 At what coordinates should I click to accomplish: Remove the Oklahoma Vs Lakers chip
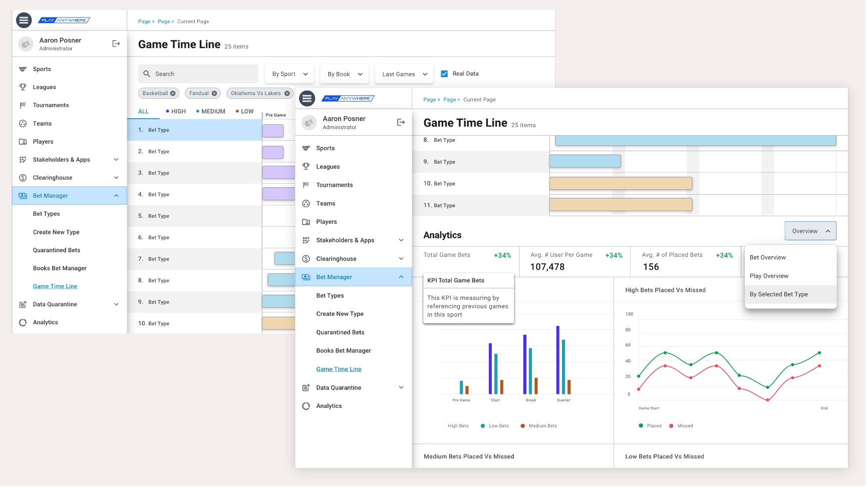point(287,94)
